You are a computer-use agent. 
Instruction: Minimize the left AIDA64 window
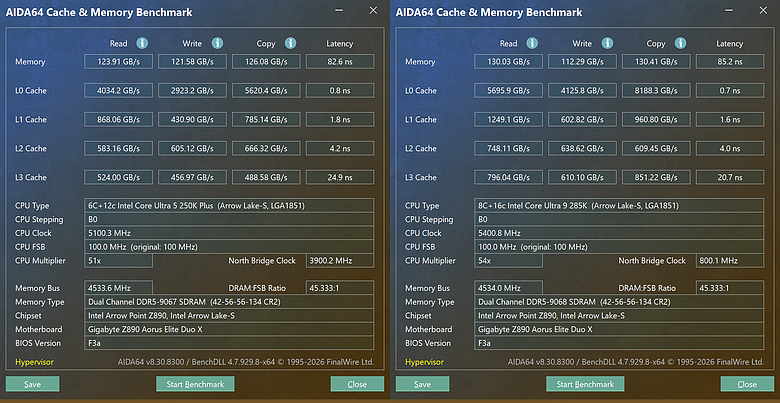[x=339, y=10]
